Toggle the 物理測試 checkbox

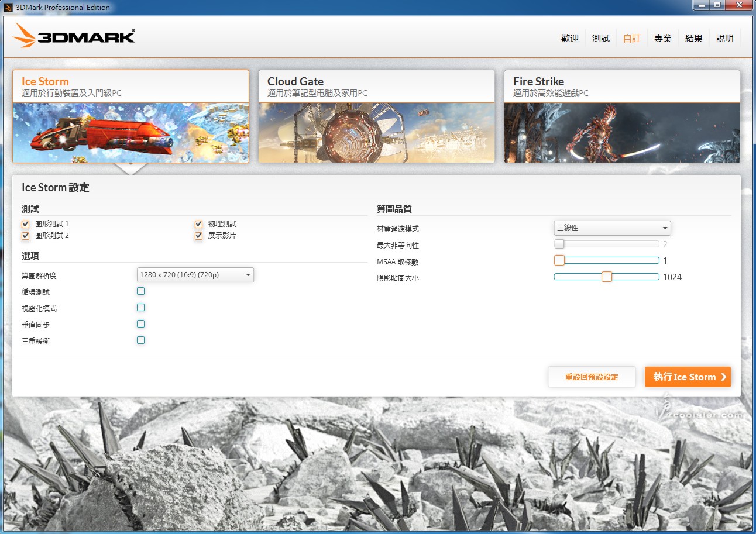click(x=198, y=224)
